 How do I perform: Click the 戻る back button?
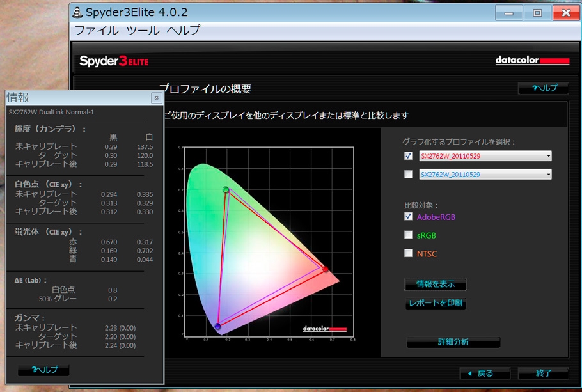pos(485,373)
